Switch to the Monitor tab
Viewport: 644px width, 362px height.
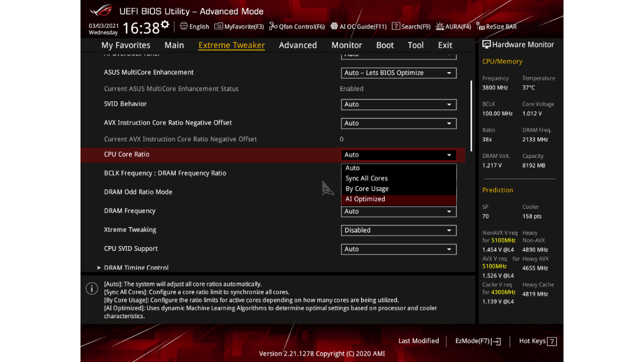pyautogui.click(x=346, y=45)
